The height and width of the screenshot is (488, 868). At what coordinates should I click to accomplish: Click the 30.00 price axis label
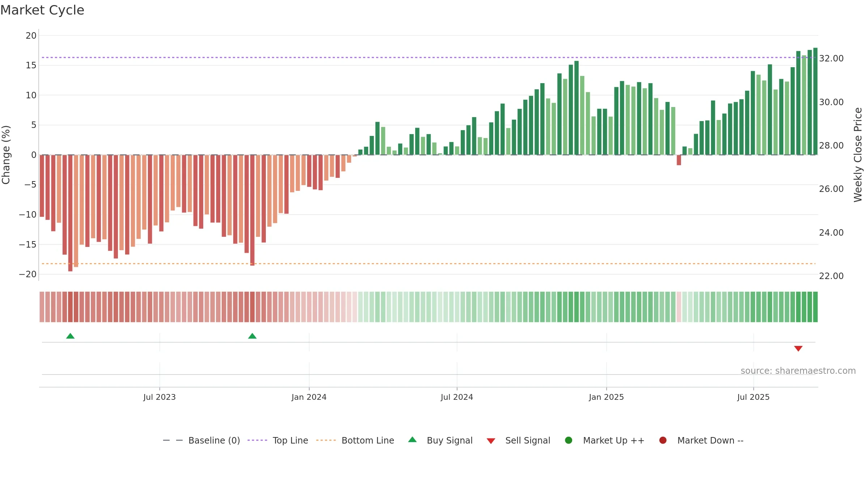click(x=831, y=102)
